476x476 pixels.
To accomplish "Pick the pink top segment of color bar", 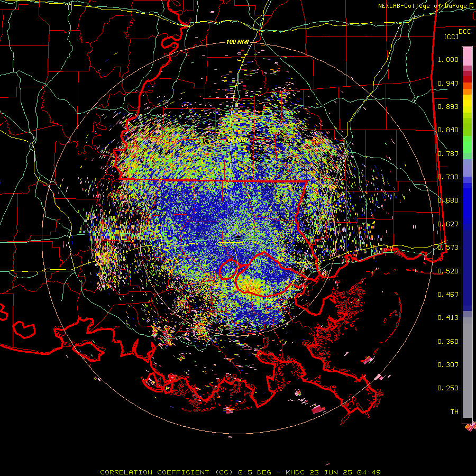I will pyautogui.click(x=467, y=56).
